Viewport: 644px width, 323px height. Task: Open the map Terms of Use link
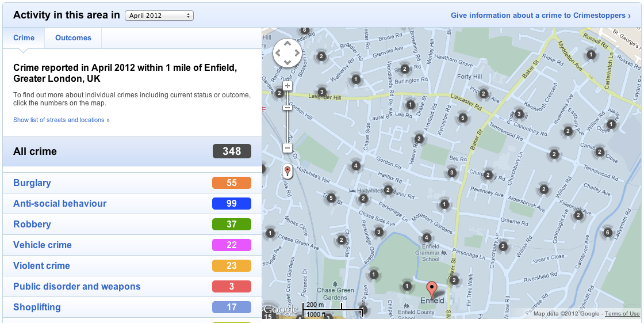point(622,314)
